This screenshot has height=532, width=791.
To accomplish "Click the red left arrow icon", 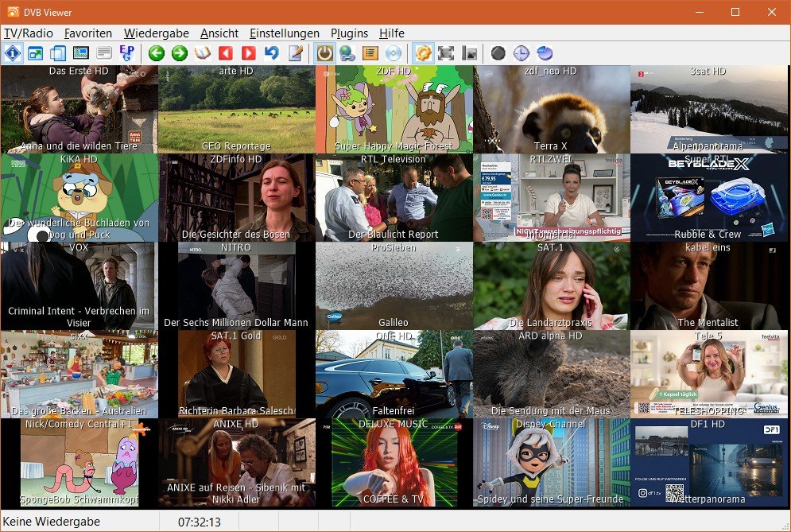I will [x=225, y=53].
